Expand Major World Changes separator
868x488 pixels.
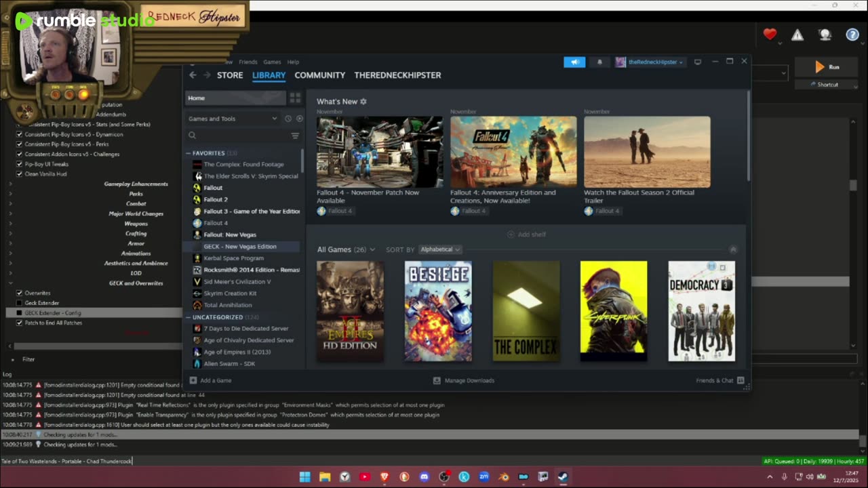[10, 213]
